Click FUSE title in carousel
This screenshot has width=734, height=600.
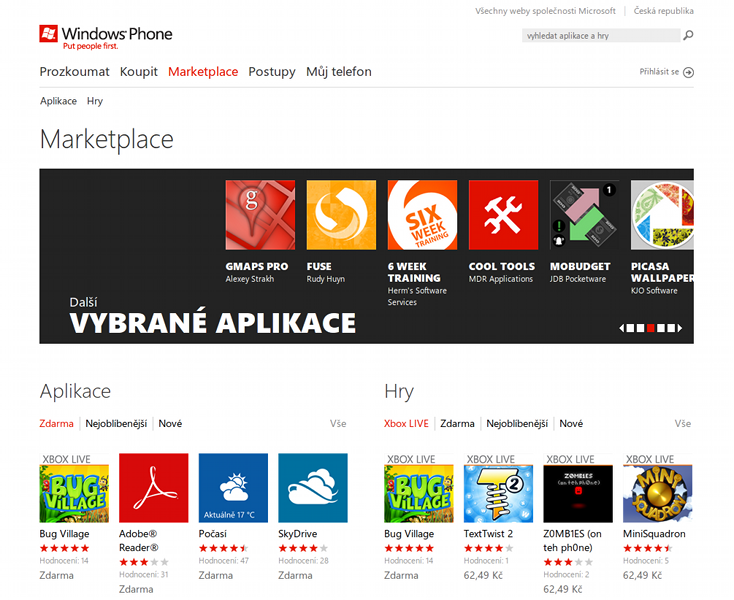coord(319,266)
